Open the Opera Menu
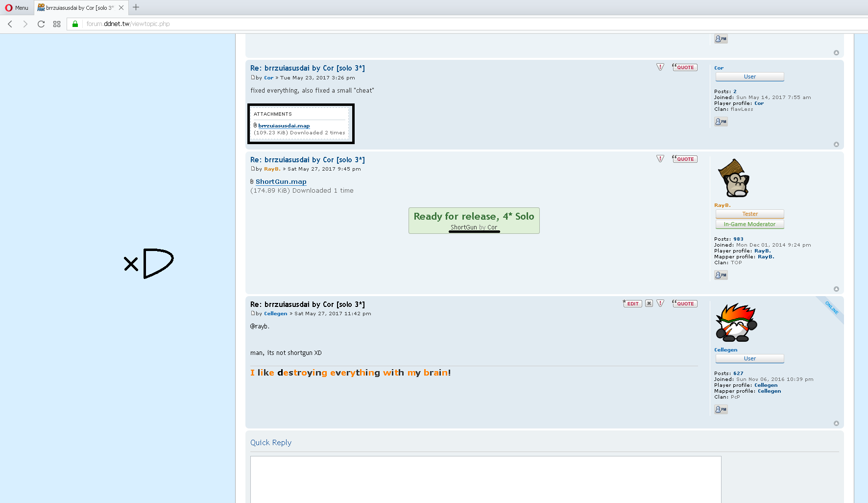Image resolution: width=868 pixels, height=503 pixels. [x=17, y=8]
